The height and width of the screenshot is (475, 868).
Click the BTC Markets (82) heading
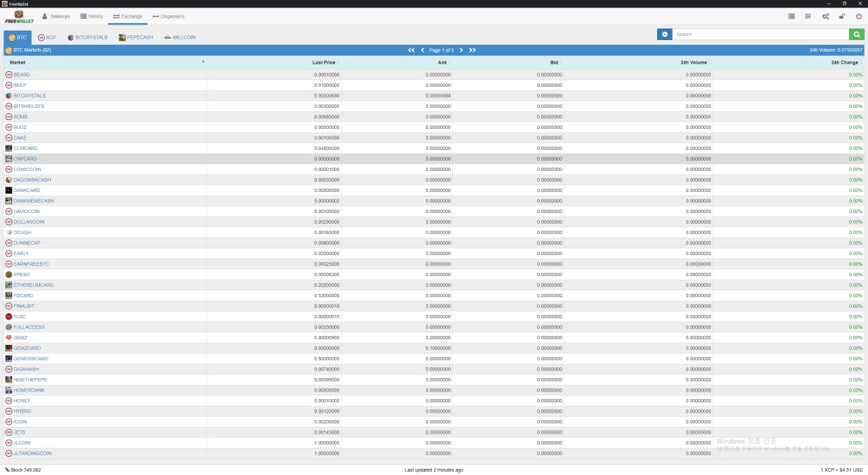pos(32,50)
